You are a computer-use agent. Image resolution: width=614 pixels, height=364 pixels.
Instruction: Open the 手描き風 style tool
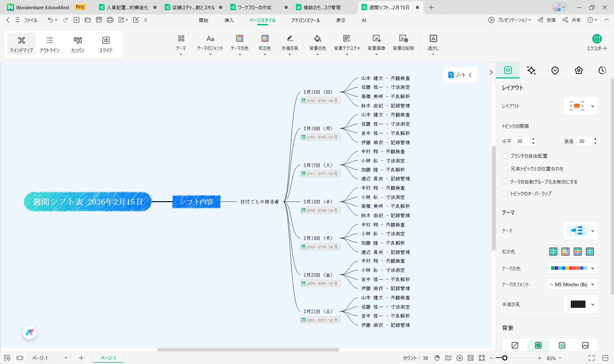point(289,44)
